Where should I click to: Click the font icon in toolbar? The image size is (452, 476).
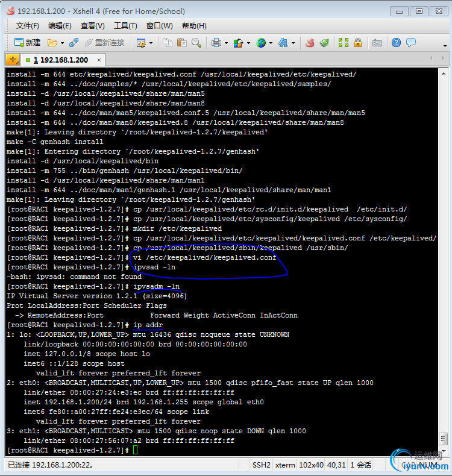coord(283,43)
